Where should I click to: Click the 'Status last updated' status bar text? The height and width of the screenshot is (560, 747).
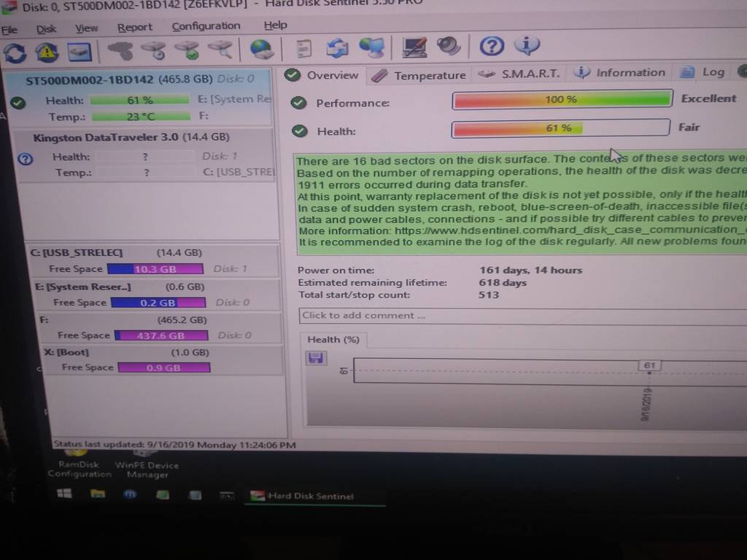(x=174, y=445)
